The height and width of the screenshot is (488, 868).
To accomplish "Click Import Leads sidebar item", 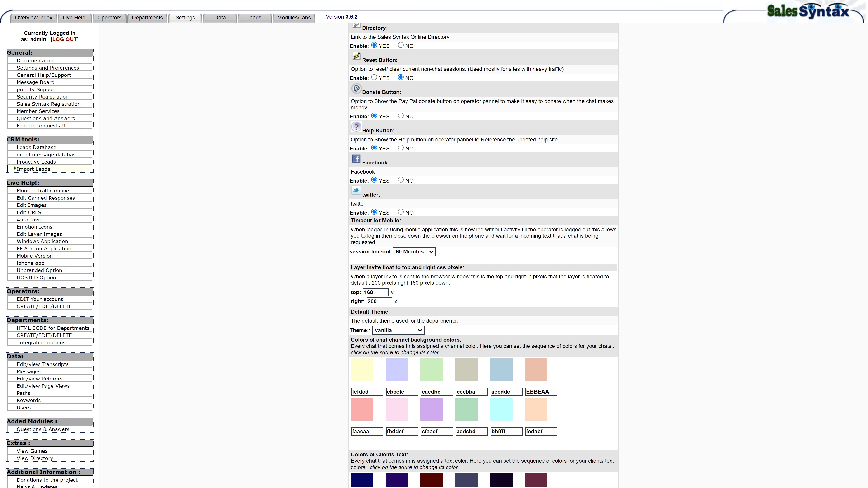I will pos(50,169).
